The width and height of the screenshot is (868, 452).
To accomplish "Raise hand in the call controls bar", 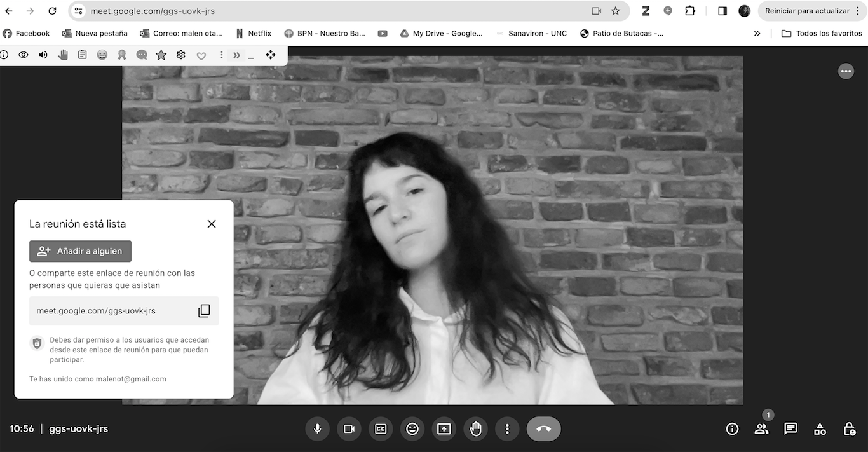I will (475, 429).
